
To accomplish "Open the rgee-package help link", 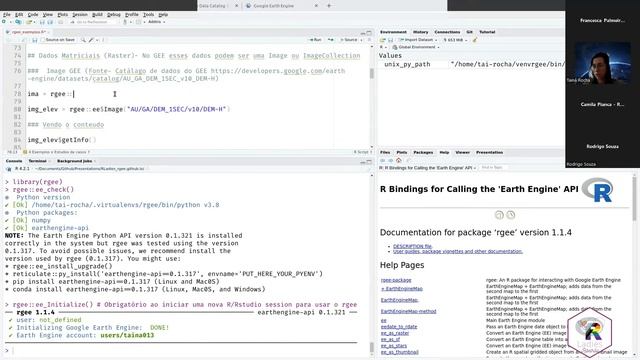I will (396, 280).
